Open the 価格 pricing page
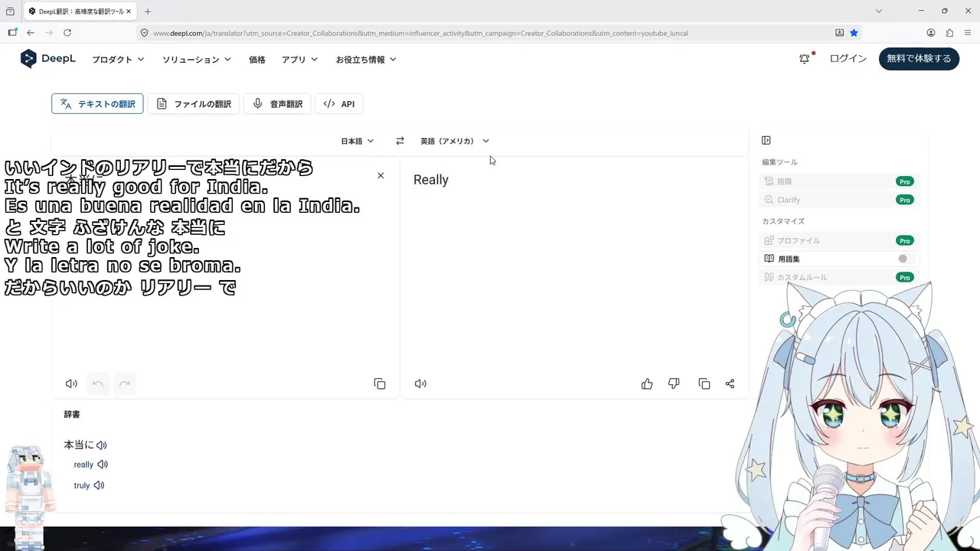This screenshot has width=980, height=551. point(257,59)
